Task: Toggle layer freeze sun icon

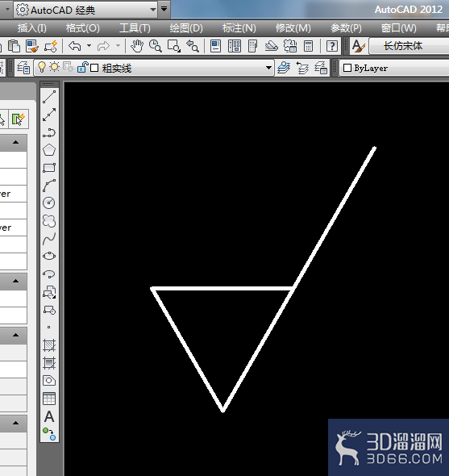Action: tap(55, 67)
